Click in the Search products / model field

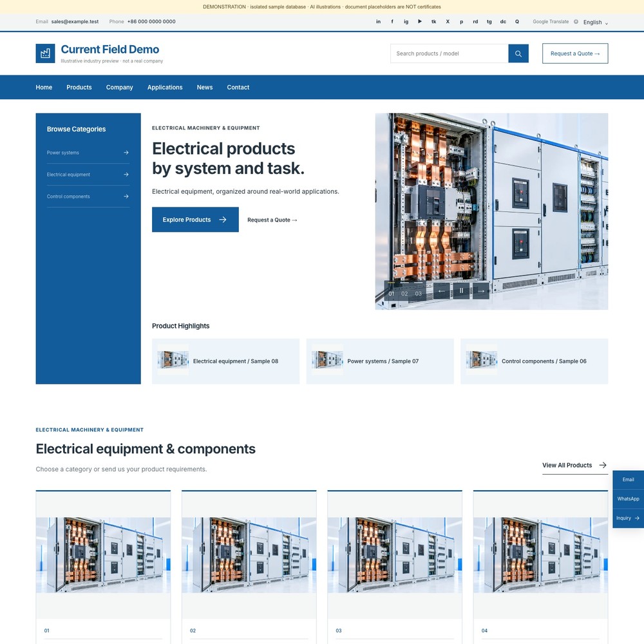(450, 54)
